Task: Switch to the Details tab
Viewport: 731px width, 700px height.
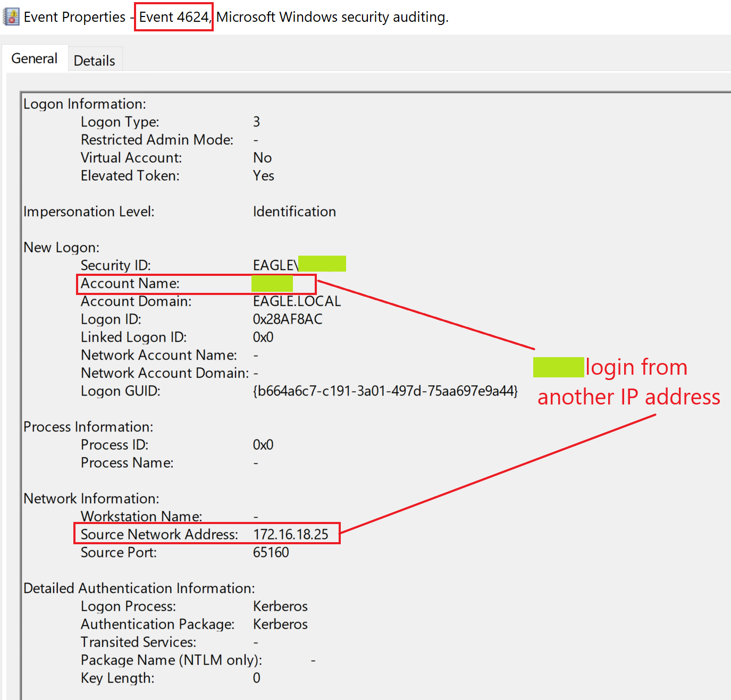Action: (94, 61)
